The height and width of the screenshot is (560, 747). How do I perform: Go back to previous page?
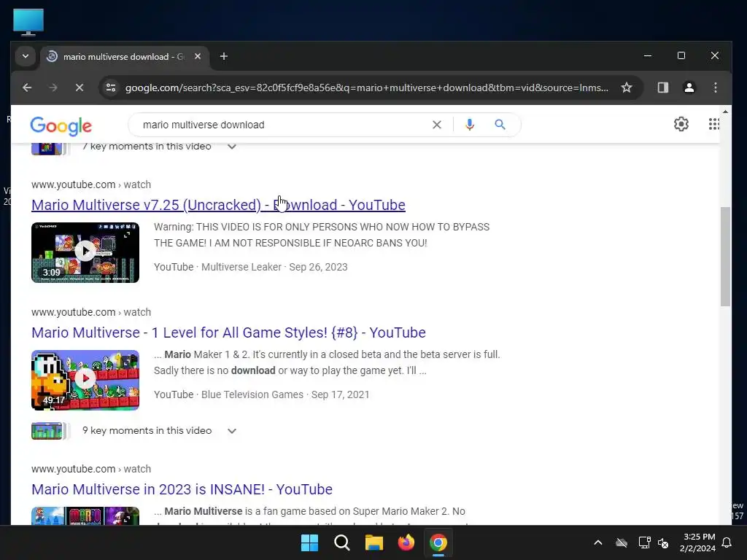tap(27, 87)
